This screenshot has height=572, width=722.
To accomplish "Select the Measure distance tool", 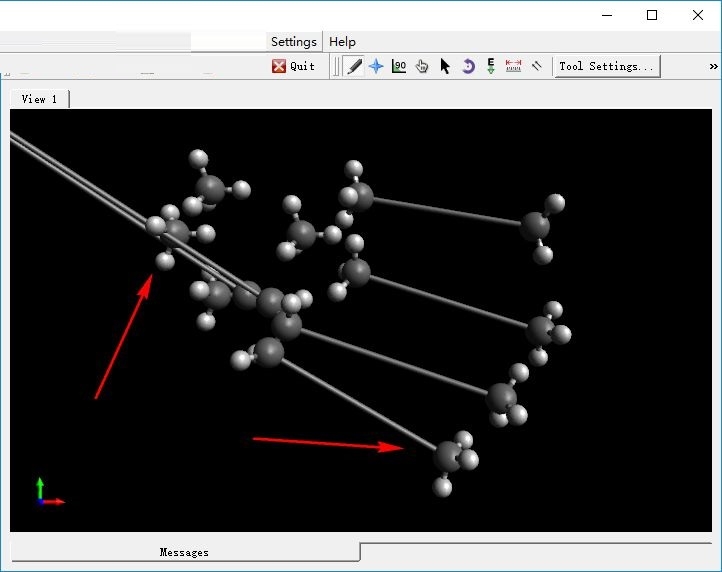I will tap(513, 66).
